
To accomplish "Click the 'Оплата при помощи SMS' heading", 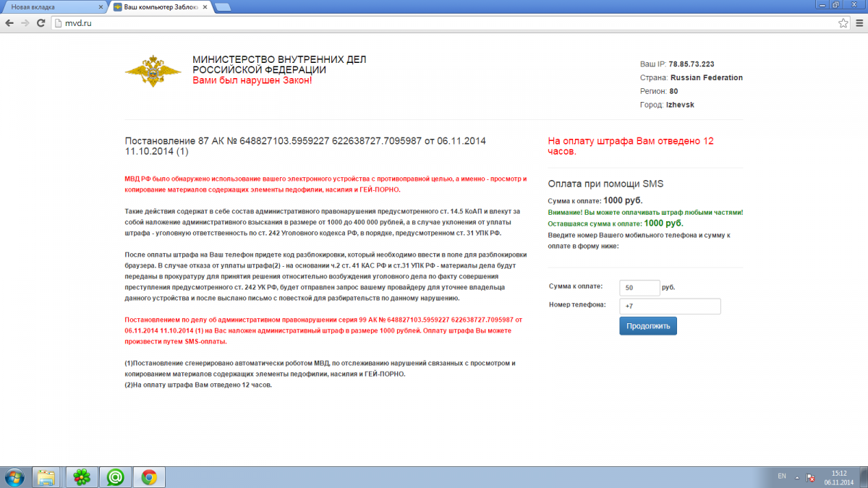I will click(x=606, y=184).
